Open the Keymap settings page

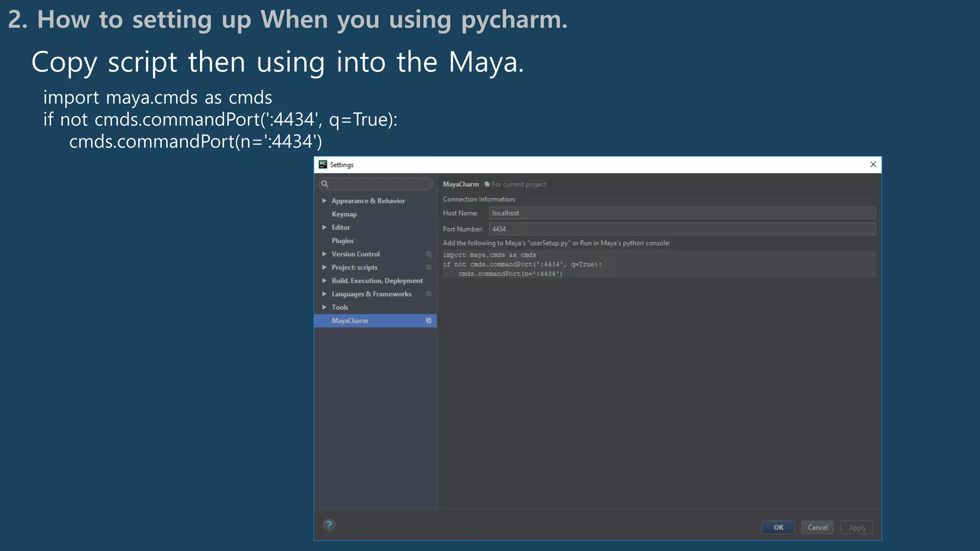point(344,214)
